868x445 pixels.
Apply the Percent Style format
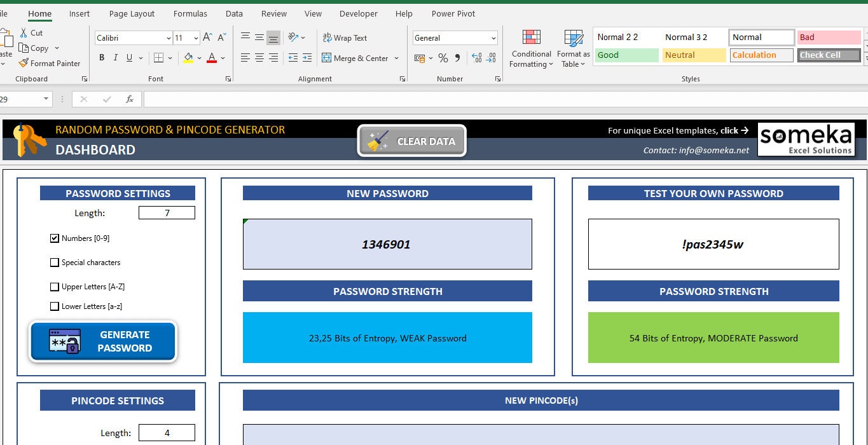[x=443, y=58]
